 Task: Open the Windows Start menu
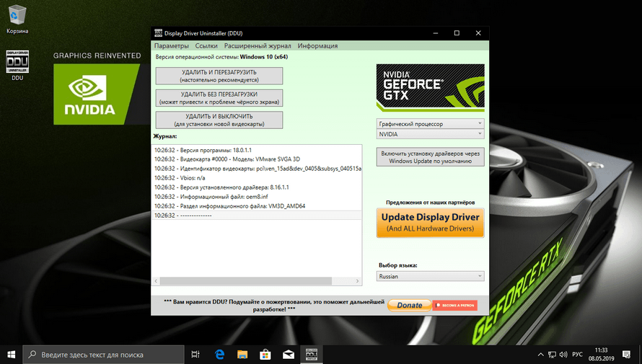(11, 355)
